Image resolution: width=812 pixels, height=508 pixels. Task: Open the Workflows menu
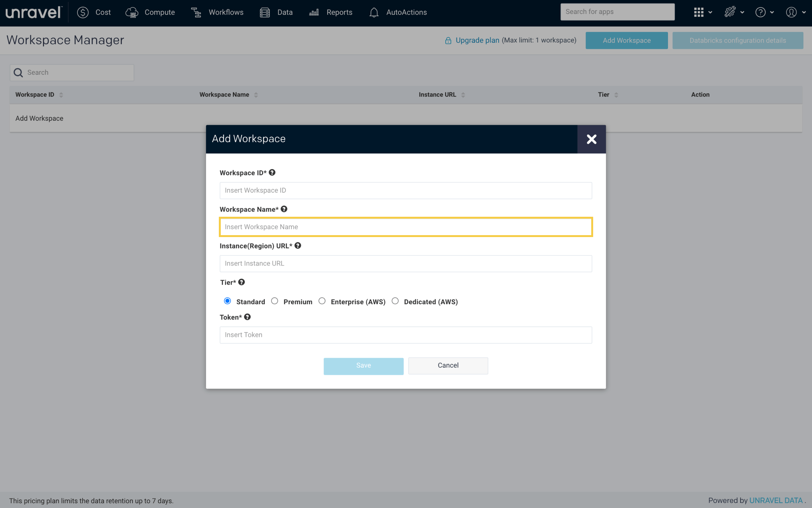coord(226,12)
